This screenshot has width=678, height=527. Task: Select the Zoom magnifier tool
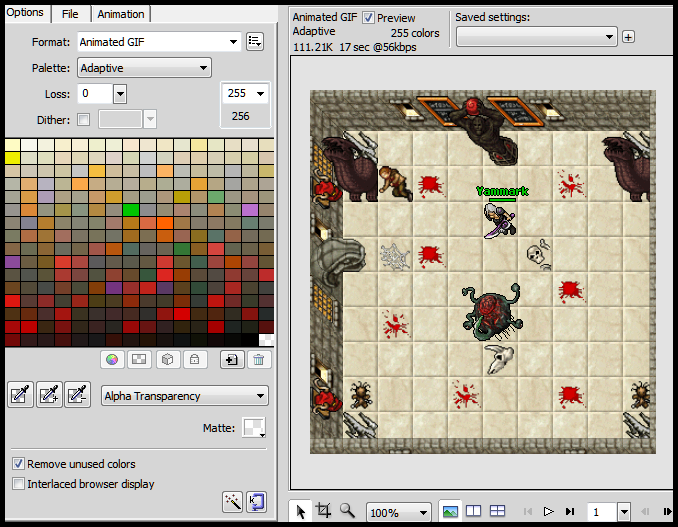347,511
